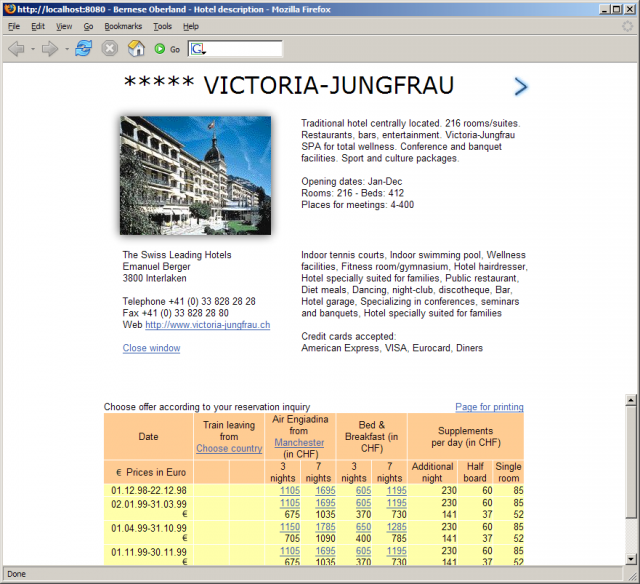
Task: Click the window resize grip in the status bar
Action: pyautogui.click(x=633, y=577)
